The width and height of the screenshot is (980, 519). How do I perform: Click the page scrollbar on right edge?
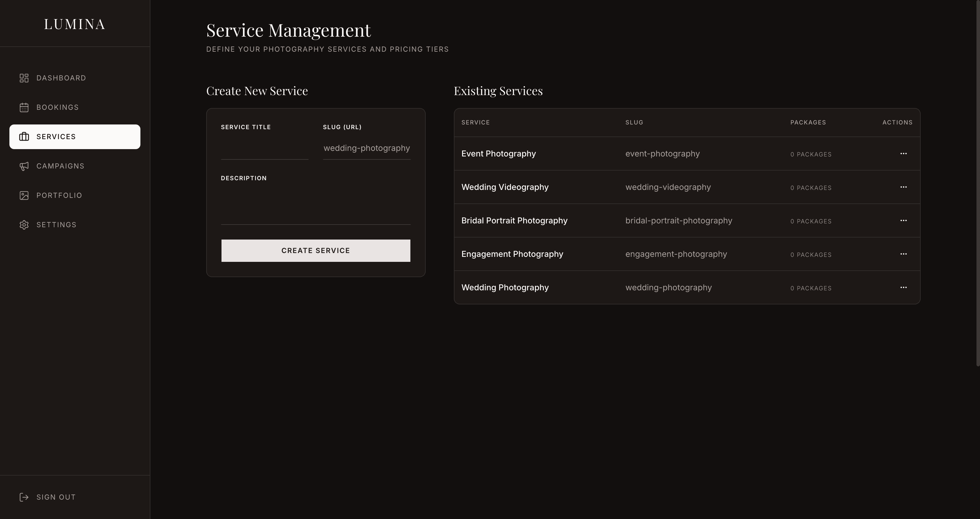[x=978, y=183]
